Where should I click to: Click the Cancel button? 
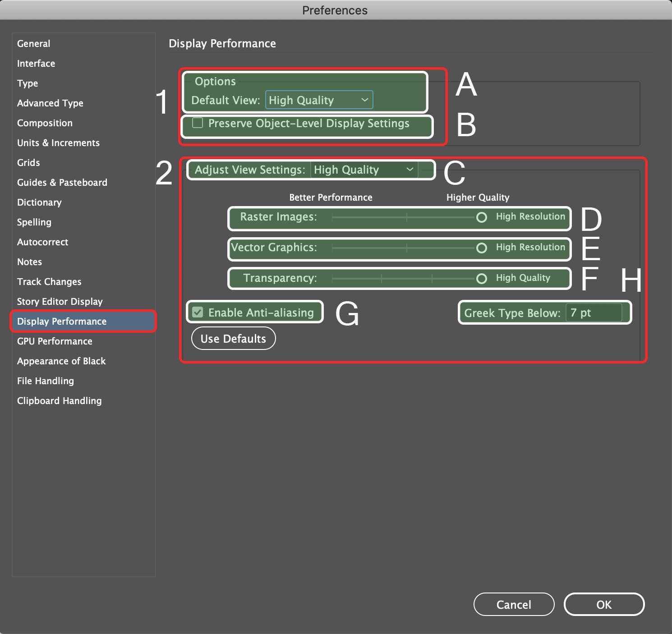point(514,605)
